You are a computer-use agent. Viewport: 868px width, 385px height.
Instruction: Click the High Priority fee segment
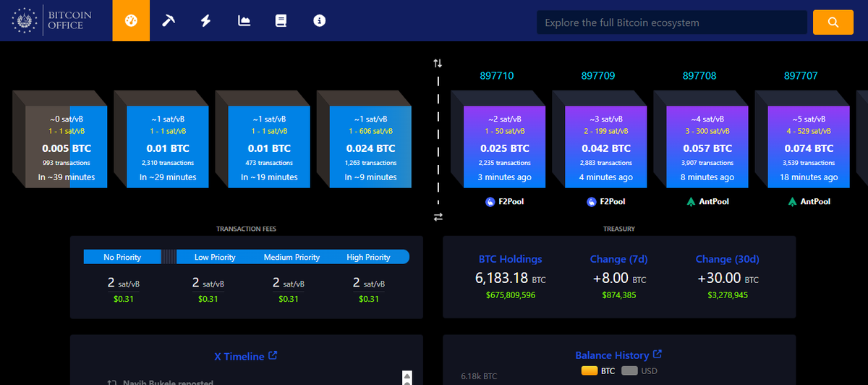(369, 257)
